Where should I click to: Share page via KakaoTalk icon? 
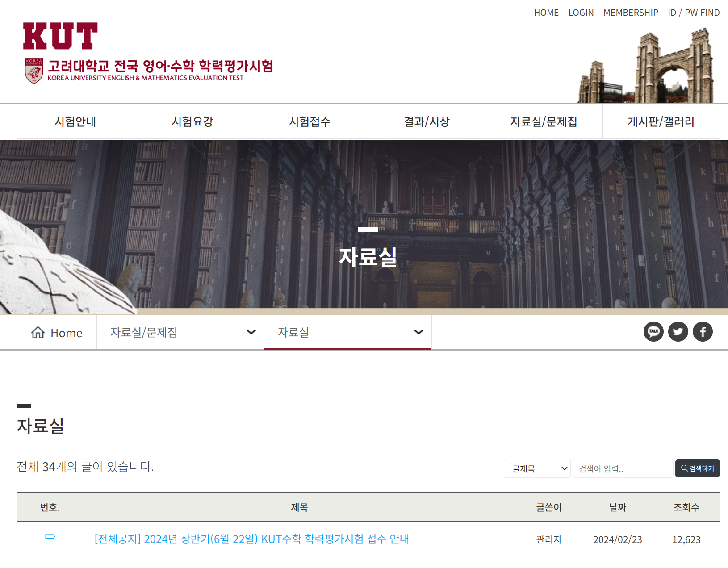[653, 332]
